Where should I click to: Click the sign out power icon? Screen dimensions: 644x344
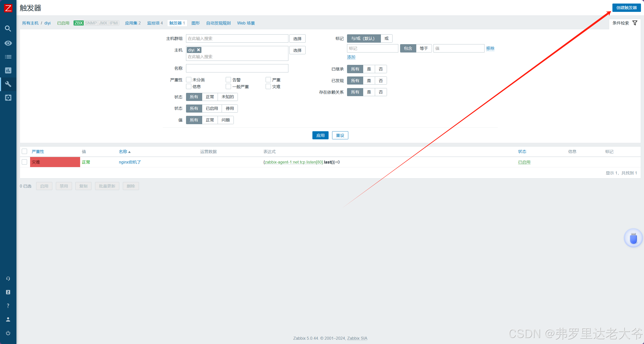8,333
